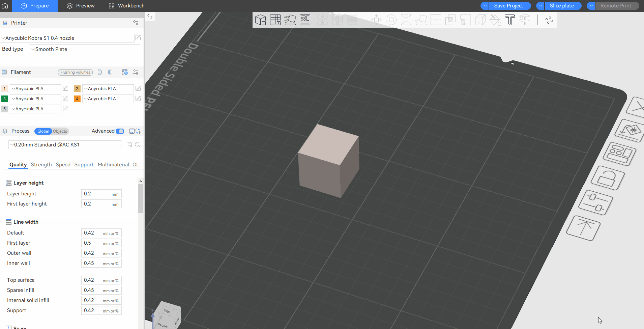Switch to the Prepare tab
The height and width of the screenshot is (329, 644).
coord(35,6)
